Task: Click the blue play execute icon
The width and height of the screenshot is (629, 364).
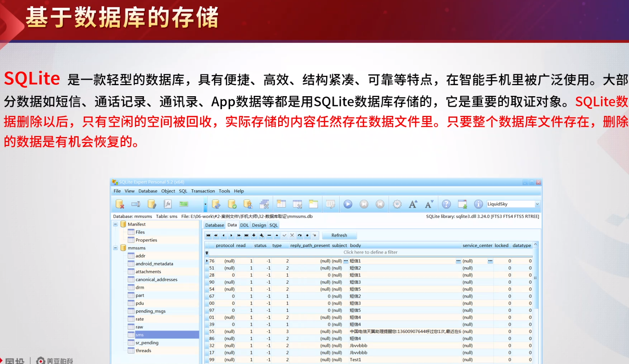Action: tap(348, 204)
